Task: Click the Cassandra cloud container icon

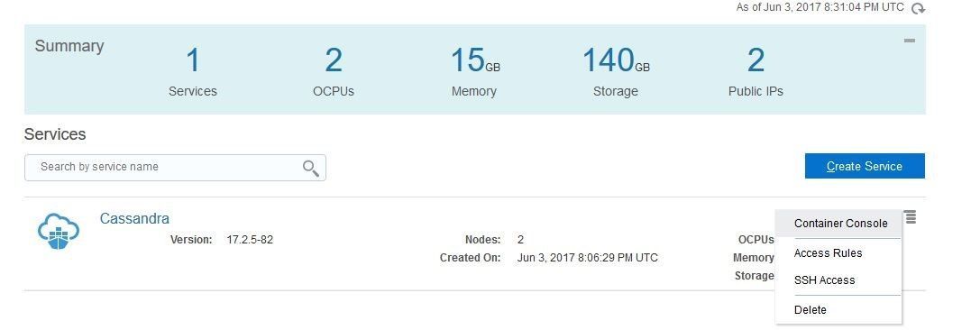Action: pos(58,231)
